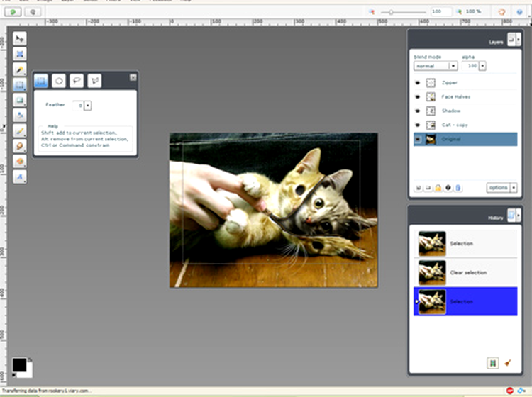Toggle visibility of Face Halves layer

click(x=418, y=97)
